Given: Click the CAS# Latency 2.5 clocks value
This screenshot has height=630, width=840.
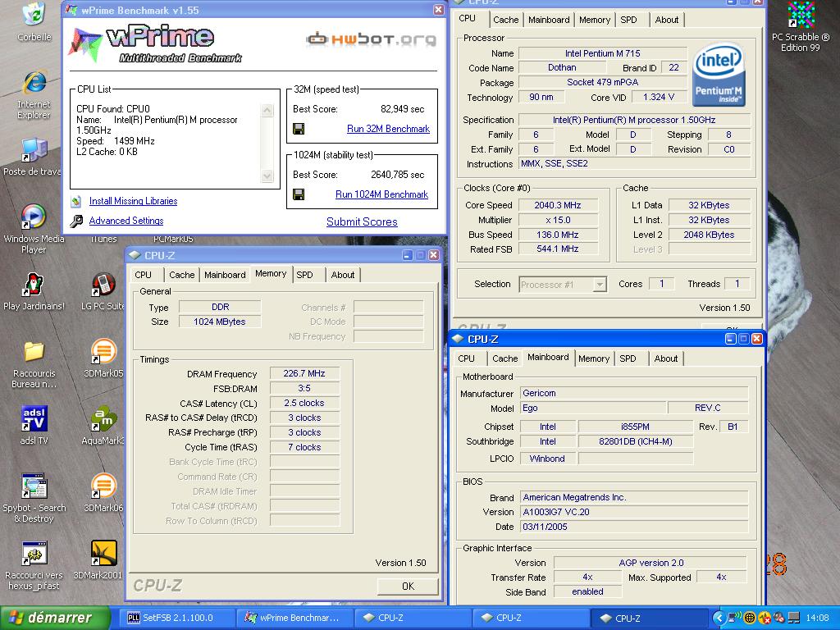Looking at the screenshot, I should coord(304,403).
